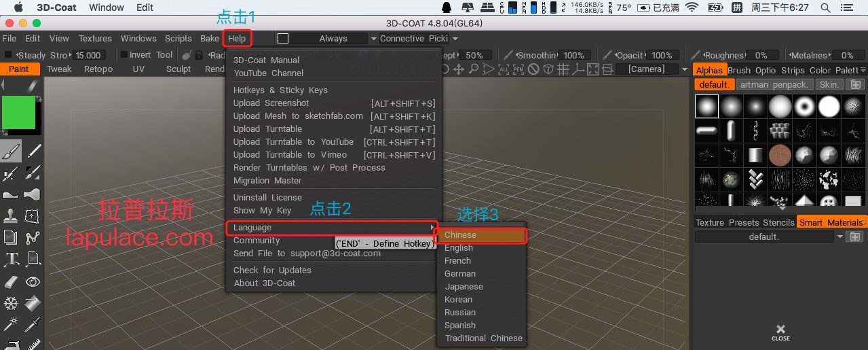Viewport: 868px width, 350px height.
Task: Toggle the Steady Stroke checkbox
Action: (8, 55)
